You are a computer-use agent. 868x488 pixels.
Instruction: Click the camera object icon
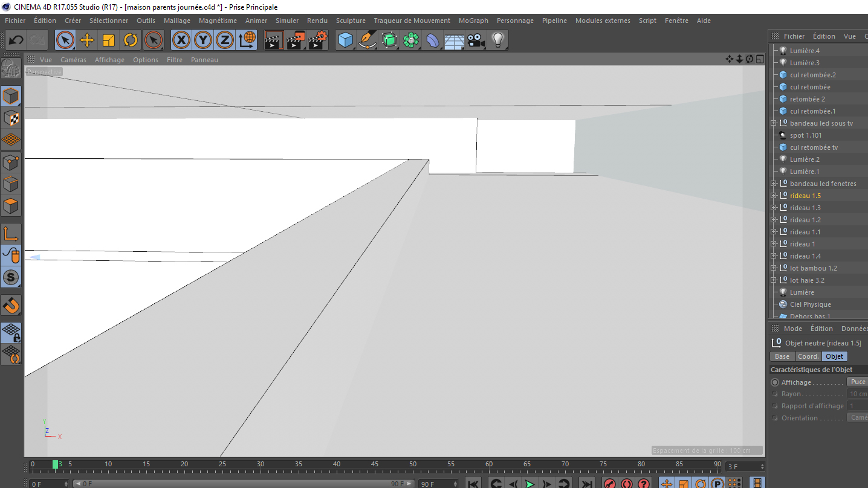pos(476,40)
